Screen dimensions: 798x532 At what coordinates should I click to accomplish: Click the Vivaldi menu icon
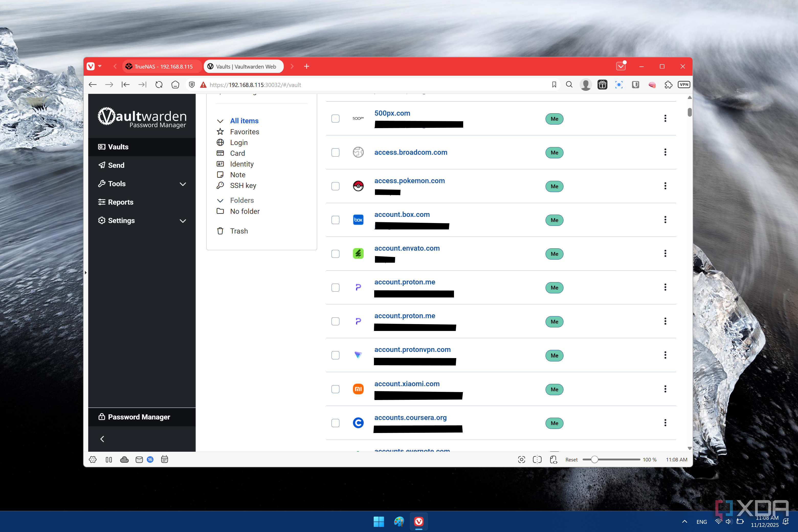(91, 66)
